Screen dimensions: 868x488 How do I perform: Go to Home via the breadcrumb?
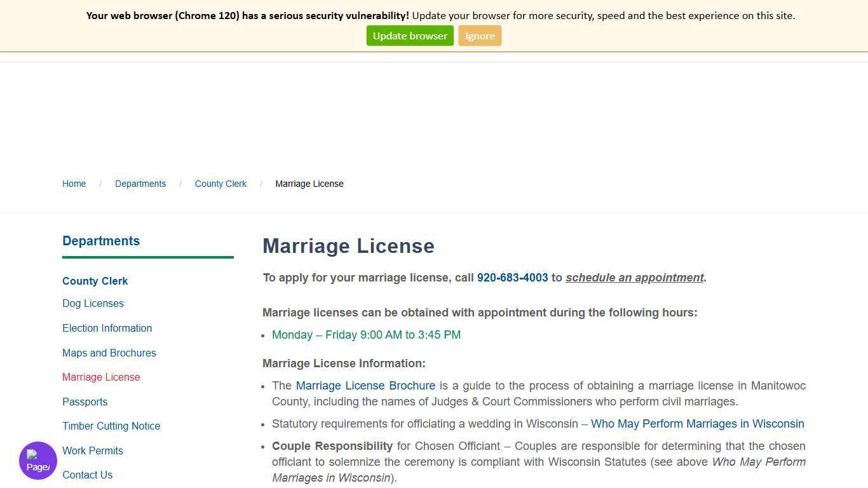pyautogui.click(x=74, y=184)
